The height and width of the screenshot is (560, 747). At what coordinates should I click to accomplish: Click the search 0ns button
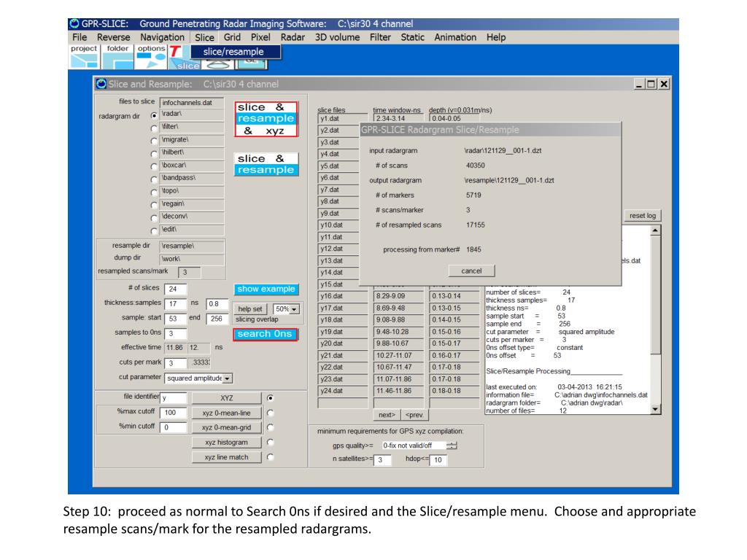pyautogui.click(x=265, y=334)
